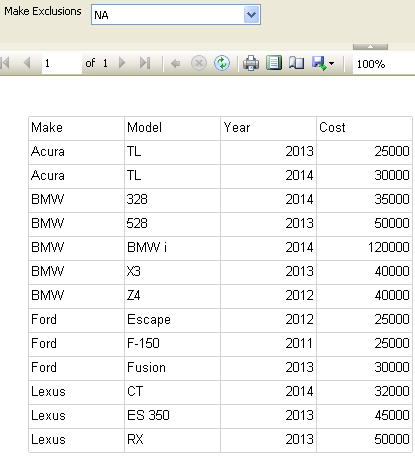Select the ES 350 model cell

(172, 416)
